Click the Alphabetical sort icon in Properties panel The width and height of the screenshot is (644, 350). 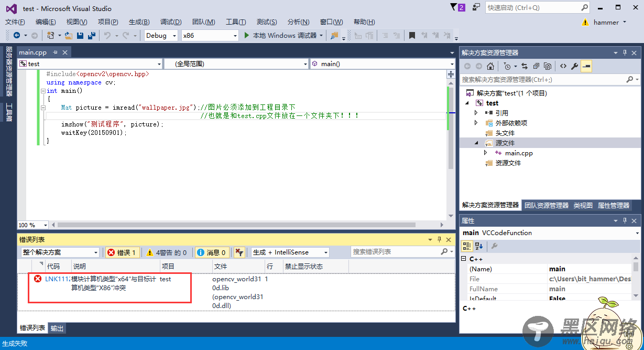coord(479,246)
